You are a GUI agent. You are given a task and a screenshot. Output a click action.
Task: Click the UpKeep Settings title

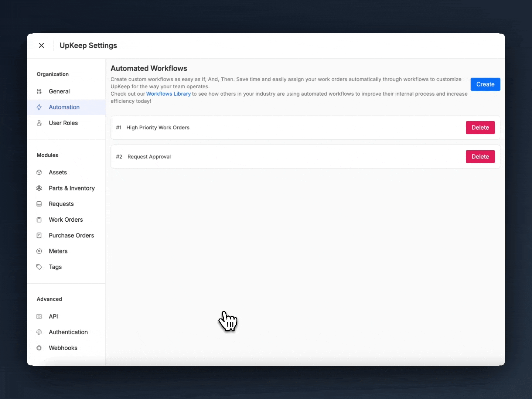coord(88,45)
